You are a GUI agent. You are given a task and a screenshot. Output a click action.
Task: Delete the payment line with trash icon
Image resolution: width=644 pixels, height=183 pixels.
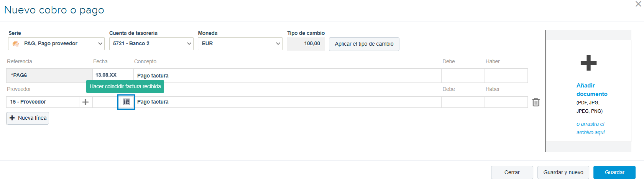click(536, 102)
